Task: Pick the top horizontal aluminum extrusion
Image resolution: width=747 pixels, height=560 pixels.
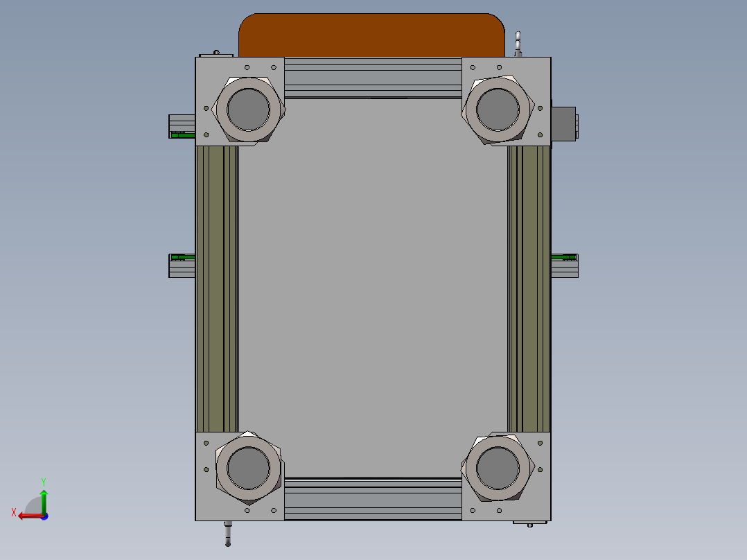Action: point(373,78)
